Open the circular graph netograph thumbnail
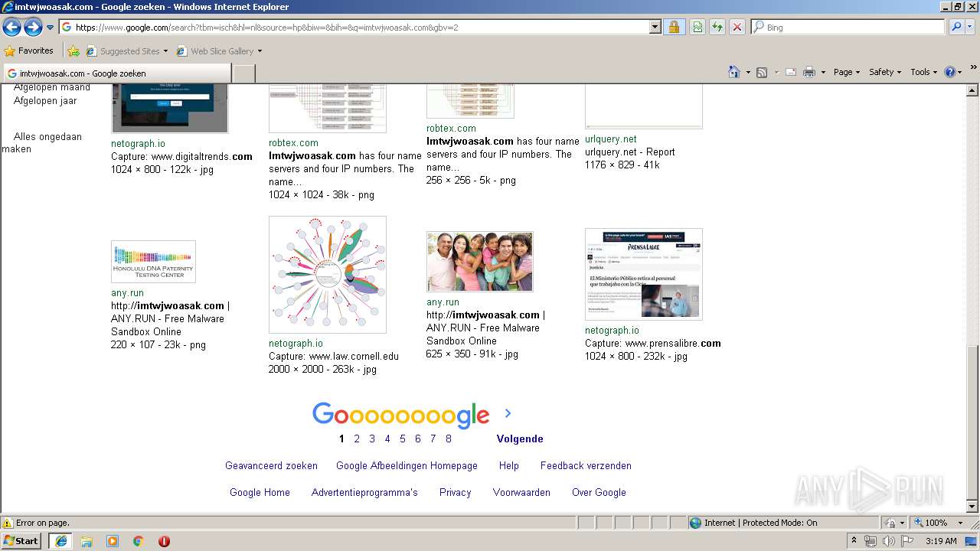This screenshot has width=980, height=551. click(327, 275)
